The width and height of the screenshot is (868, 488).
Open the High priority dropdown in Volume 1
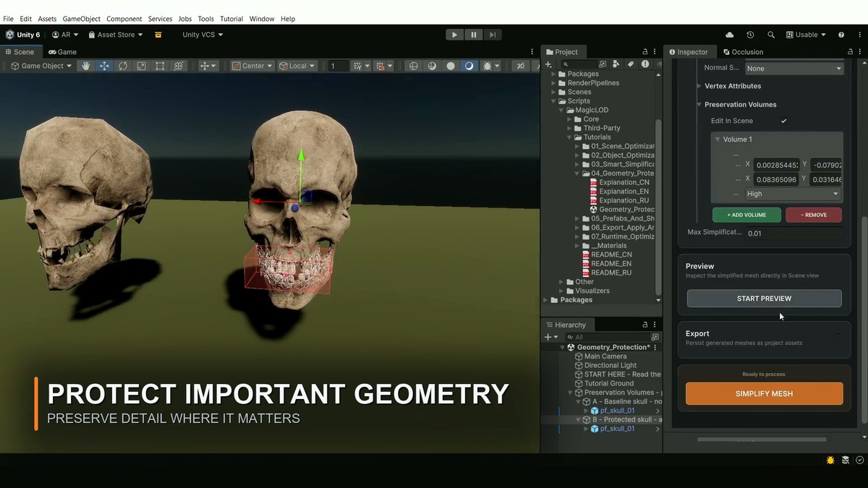point(793,194)
